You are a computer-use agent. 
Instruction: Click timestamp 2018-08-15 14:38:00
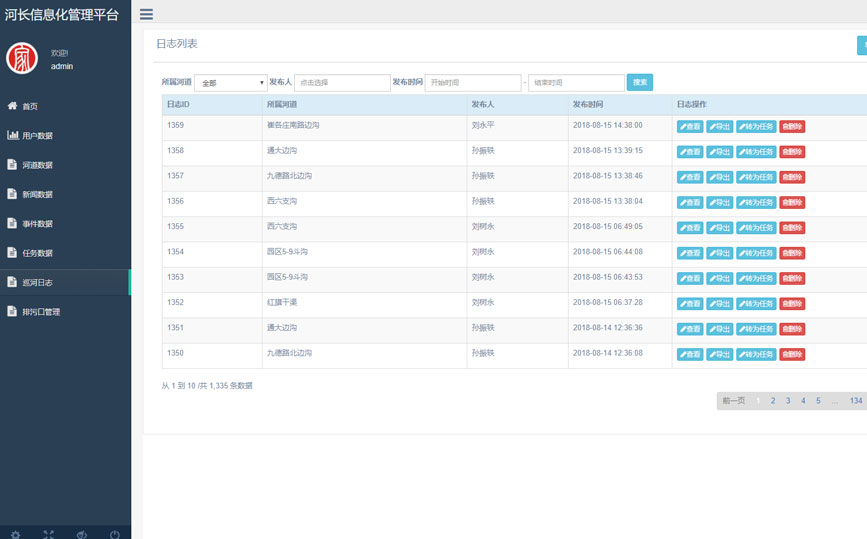(x=608, y=125)
